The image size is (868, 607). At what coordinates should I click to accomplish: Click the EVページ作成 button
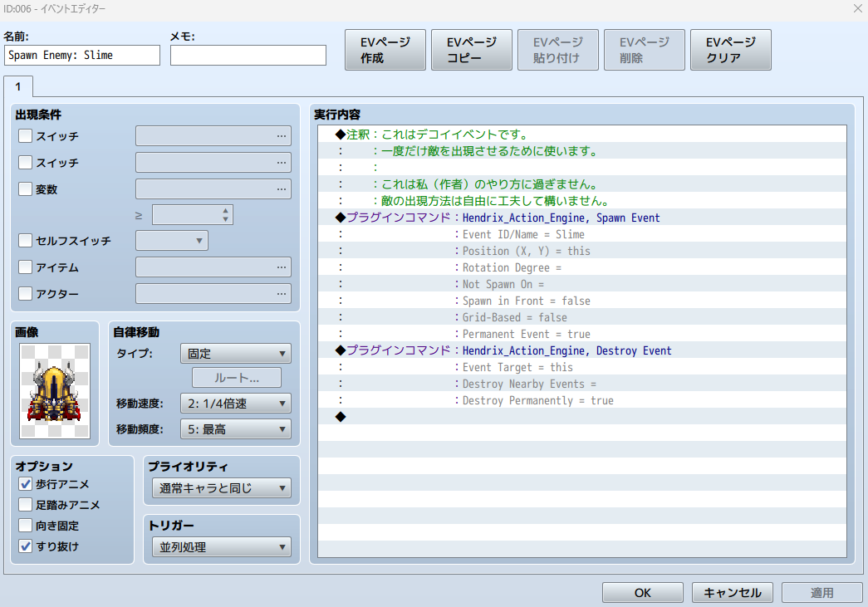click(x=385, y=51)
